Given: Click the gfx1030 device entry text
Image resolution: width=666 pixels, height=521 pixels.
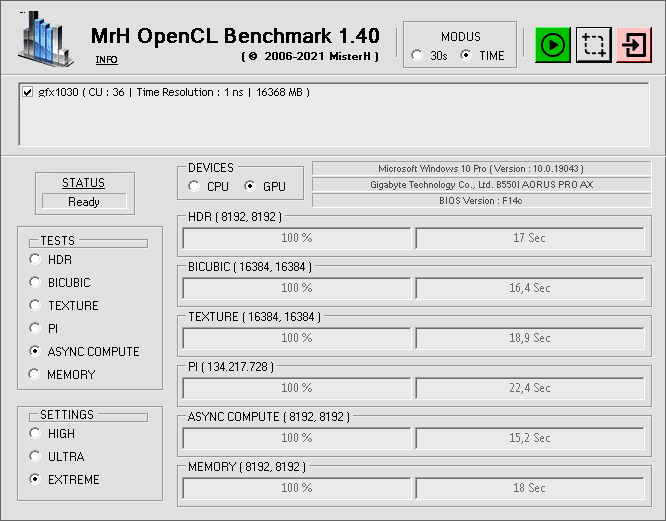Looking at the screenshot, I should coord(174,92).
